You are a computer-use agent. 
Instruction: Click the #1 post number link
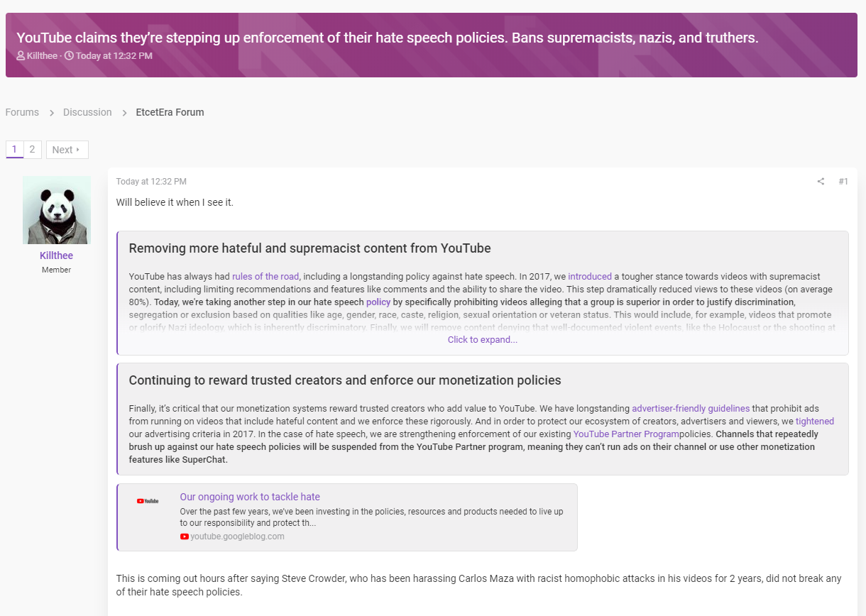coord(843,182)
